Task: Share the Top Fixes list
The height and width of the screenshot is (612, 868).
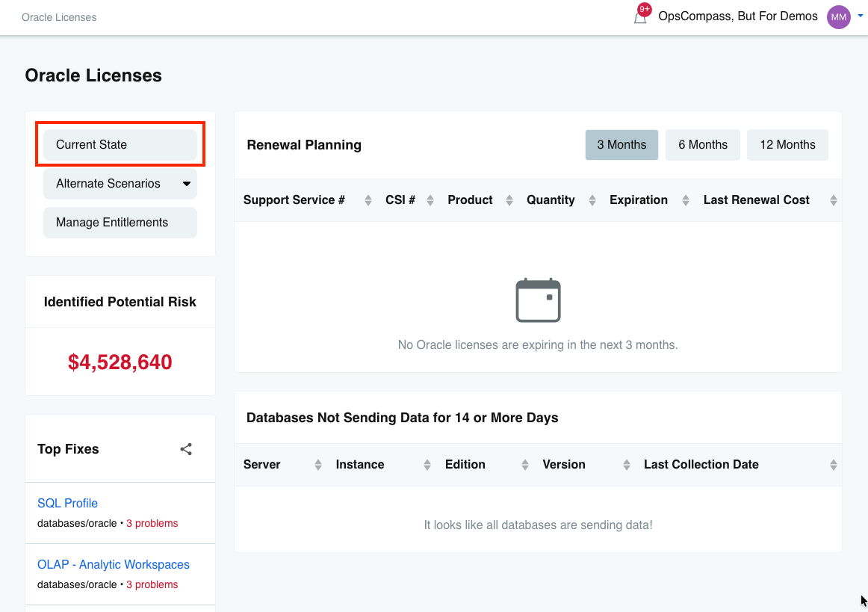Action: tap(186, 449)
